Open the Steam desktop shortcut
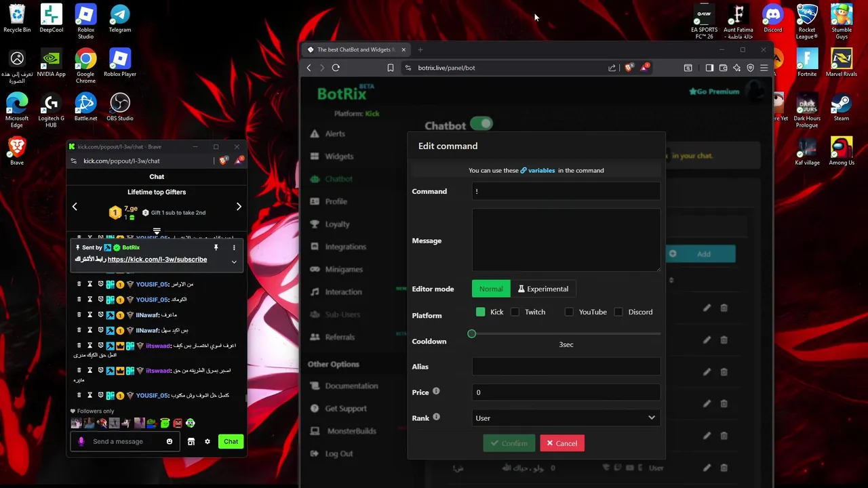The height and width of the screenshot is (488, 868). [x=842, y=107]
